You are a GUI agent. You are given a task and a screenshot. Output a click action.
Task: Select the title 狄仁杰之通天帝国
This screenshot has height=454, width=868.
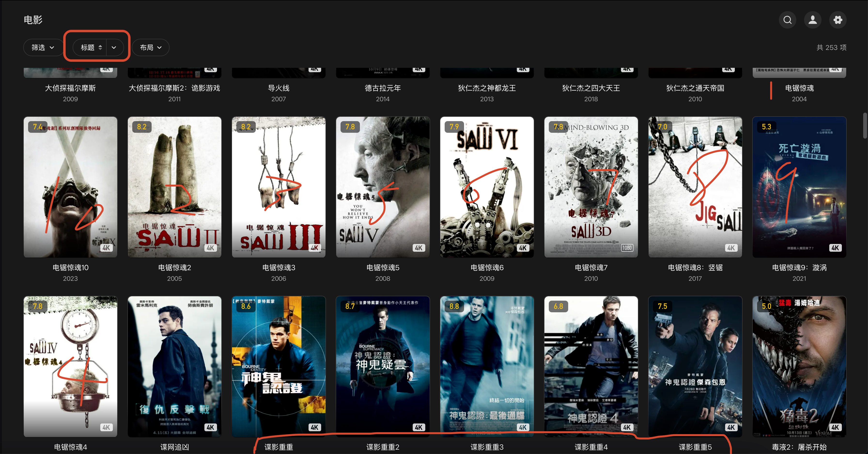[x=695, y=88]
